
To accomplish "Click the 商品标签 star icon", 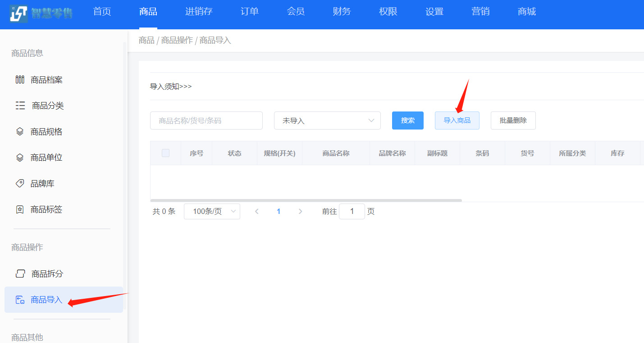I will point(20,209).
